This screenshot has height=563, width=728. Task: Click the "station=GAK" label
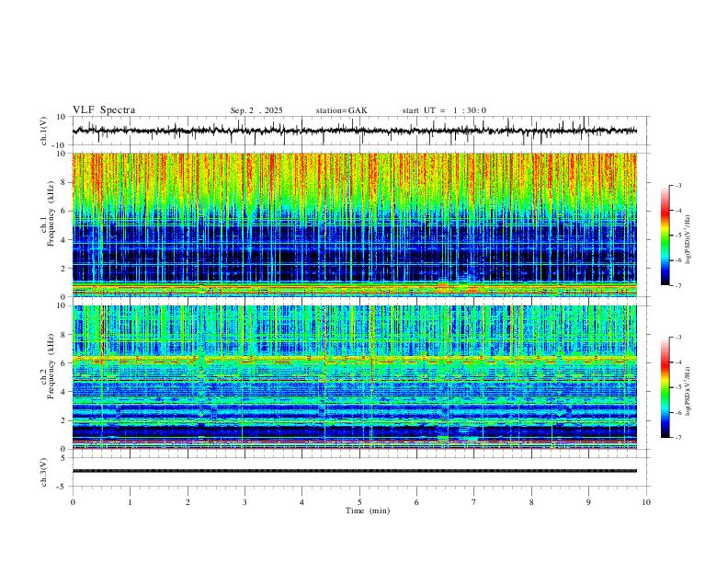pyautogui.click(x=341, y=110)
